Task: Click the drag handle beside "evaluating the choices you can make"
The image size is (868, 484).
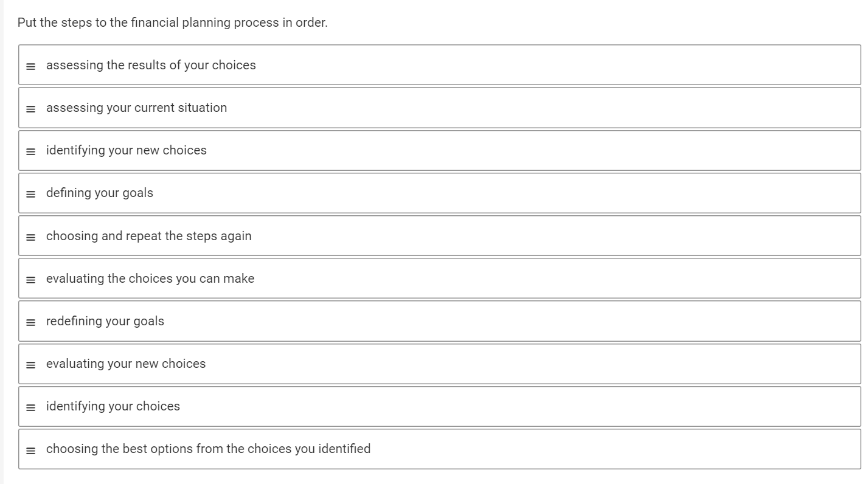Action: pyautogui.click(x=30, y=278)
